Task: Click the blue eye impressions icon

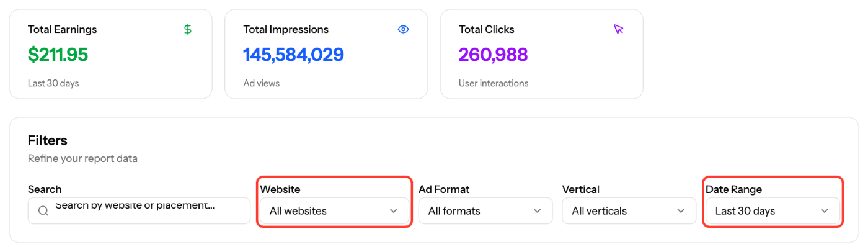Action: pos(403,29)
